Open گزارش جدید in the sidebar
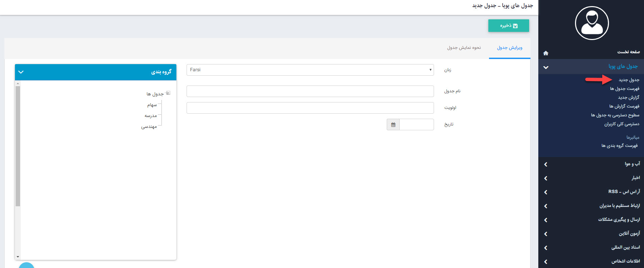The width and height of the screenshot is (644, 268). [x=628, y=98]
